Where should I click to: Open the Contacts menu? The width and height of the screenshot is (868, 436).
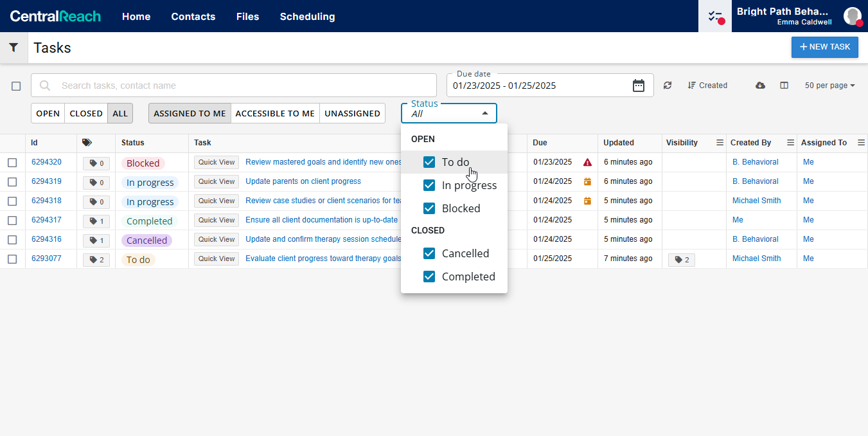(x=193, y=17)
